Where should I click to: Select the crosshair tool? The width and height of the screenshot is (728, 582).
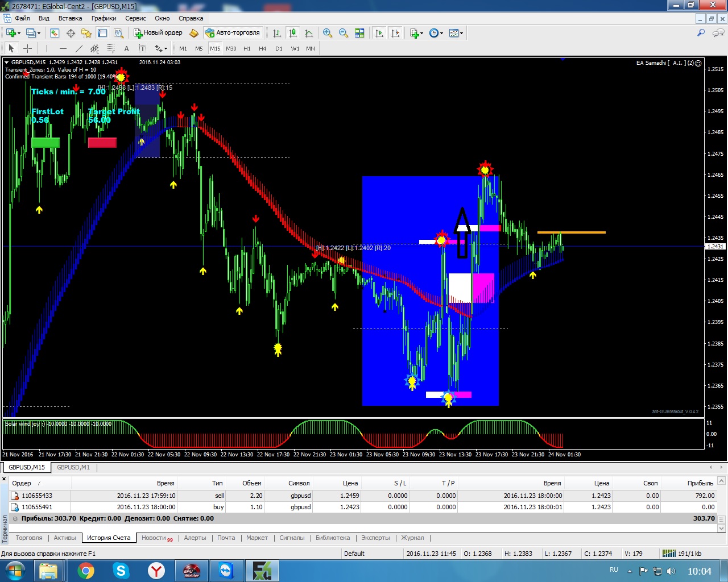(x=27, y=48)
